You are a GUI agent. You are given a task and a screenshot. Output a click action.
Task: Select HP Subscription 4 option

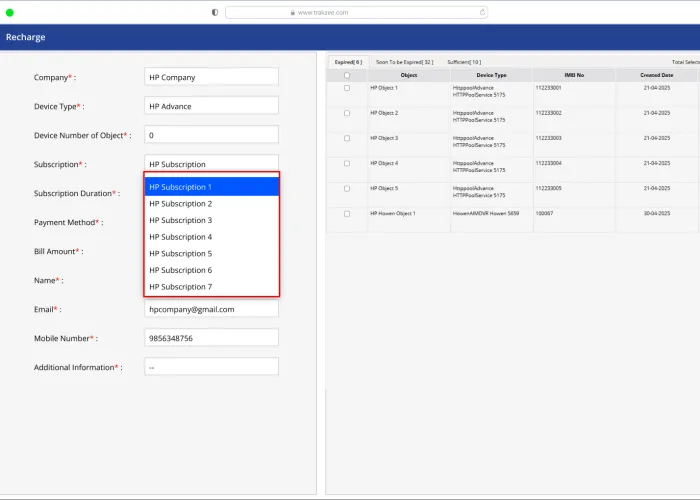click(211, 237)
